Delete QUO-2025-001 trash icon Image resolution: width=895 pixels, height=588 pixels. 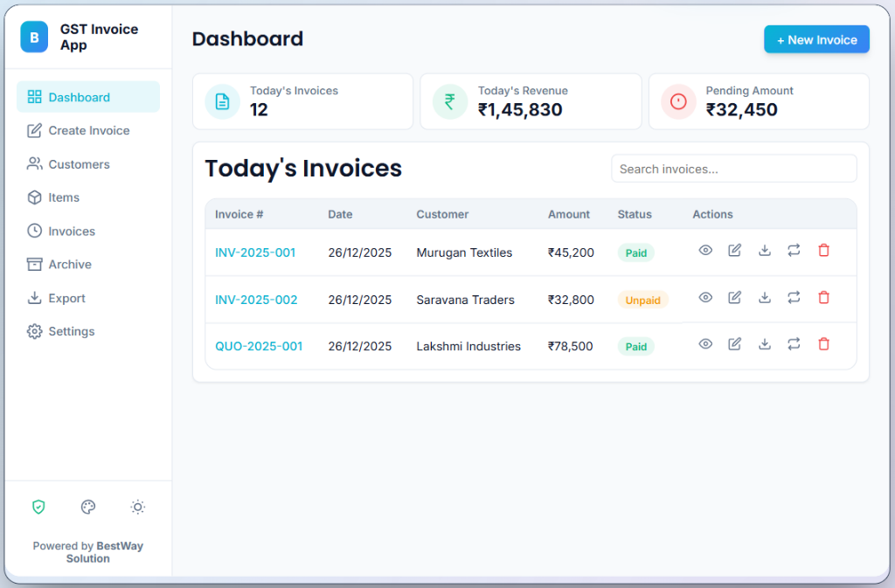tap(823, 344)
